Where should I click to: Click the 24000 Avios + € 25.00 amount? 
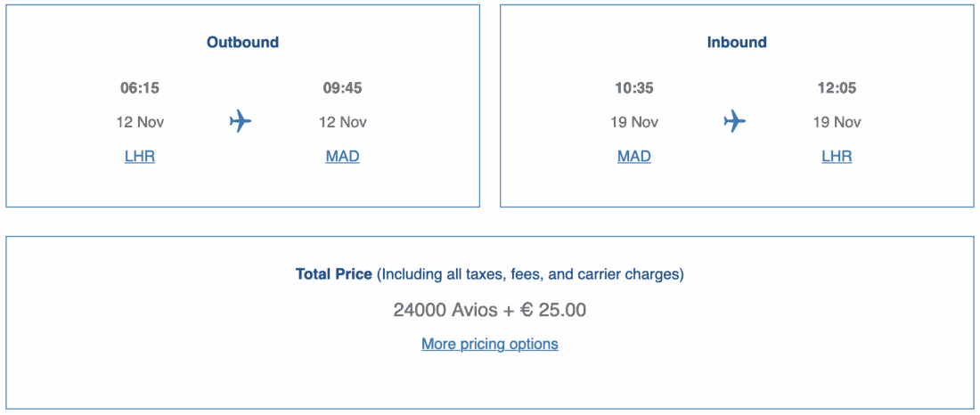click(x=490, y=310)
